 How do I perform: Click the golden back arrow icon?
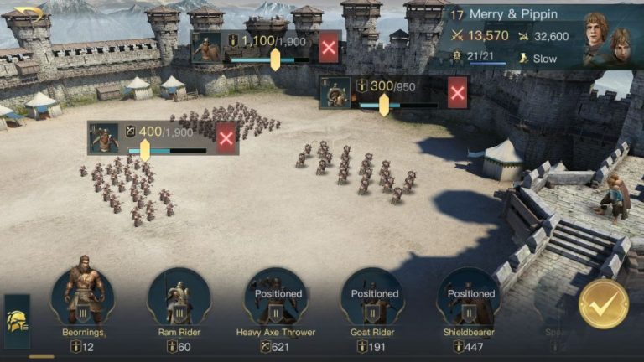pos(28,13)
